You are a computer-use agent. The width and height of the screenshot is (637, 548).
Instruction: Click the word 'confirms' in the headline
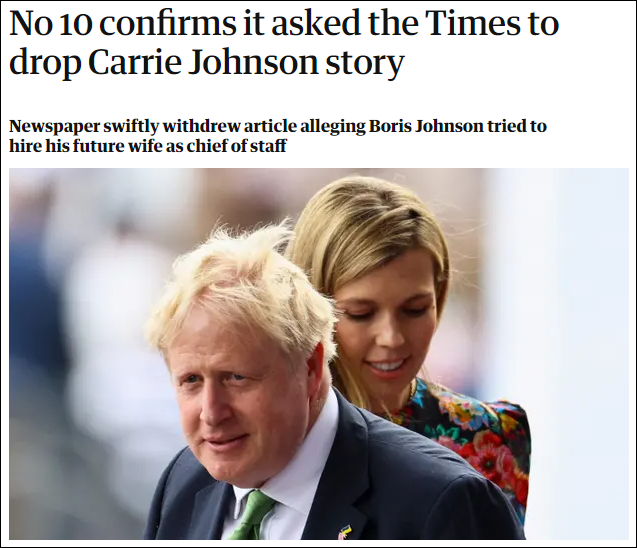[x=167, y=23]
